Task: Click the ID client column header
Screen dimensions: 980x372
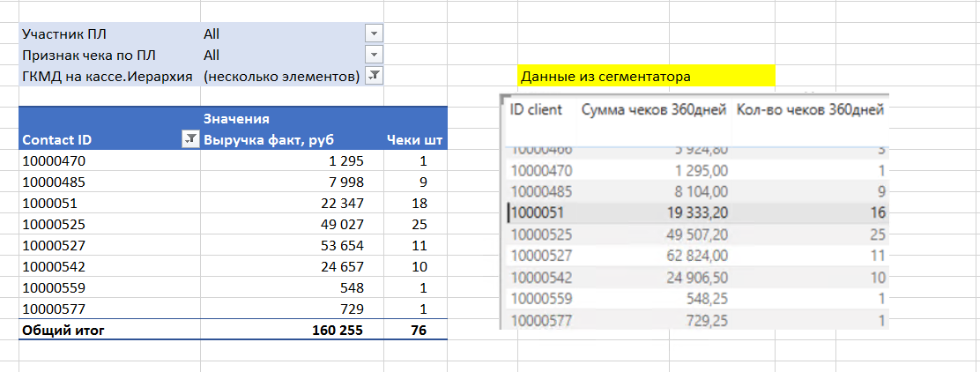Action: point(537,109)
